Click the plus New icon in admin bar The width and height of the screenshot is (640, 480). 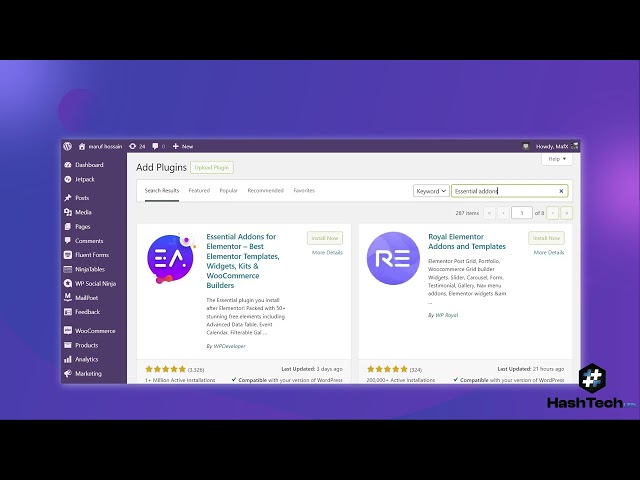pyautogui.click(x=182, y=146)
